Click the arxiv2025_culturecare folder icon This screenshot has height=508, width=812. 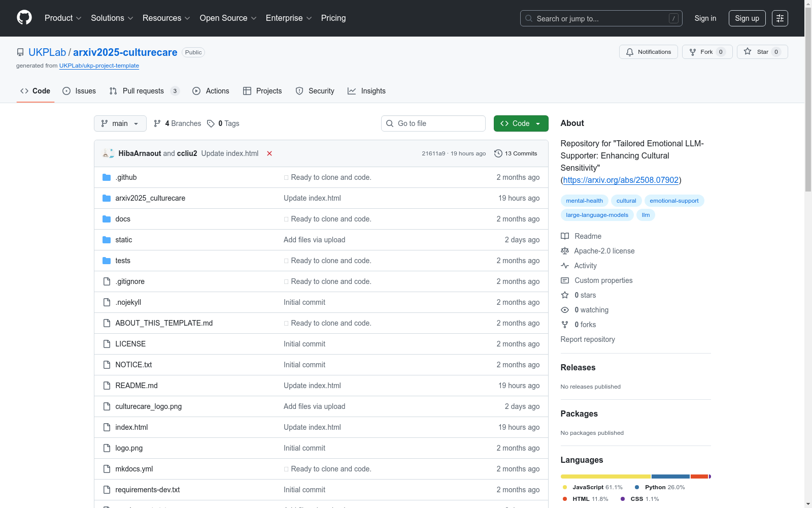click(107, 198)
